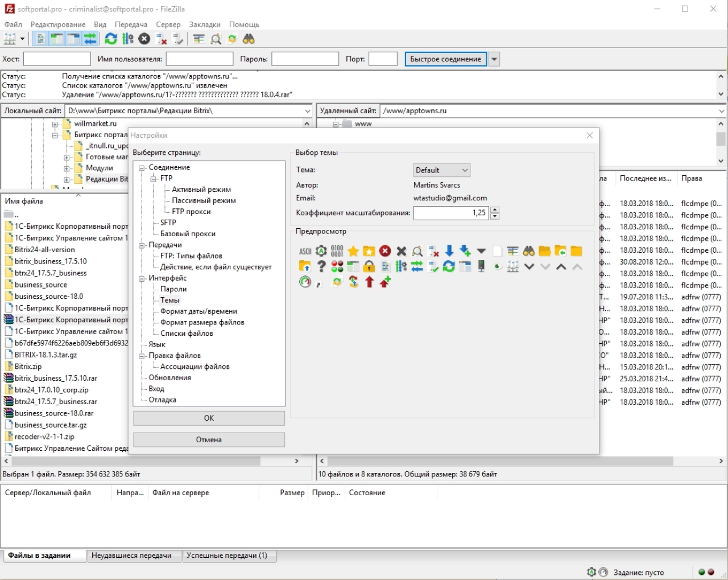Viewport: 728px width, 580px height.
Task: Click gear status icon in bottom bar
Action: (591, 572)
